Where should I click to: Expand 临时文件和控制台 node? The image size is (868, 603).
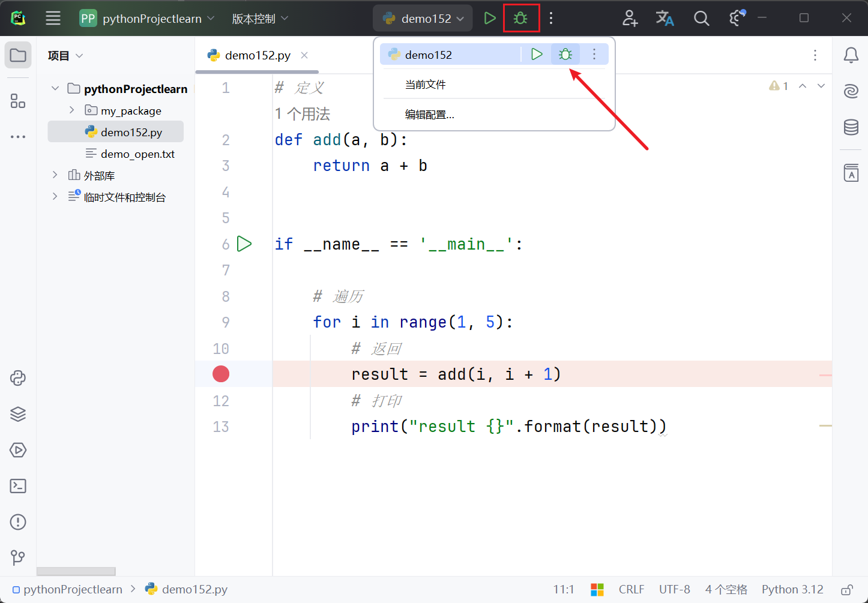55,197
